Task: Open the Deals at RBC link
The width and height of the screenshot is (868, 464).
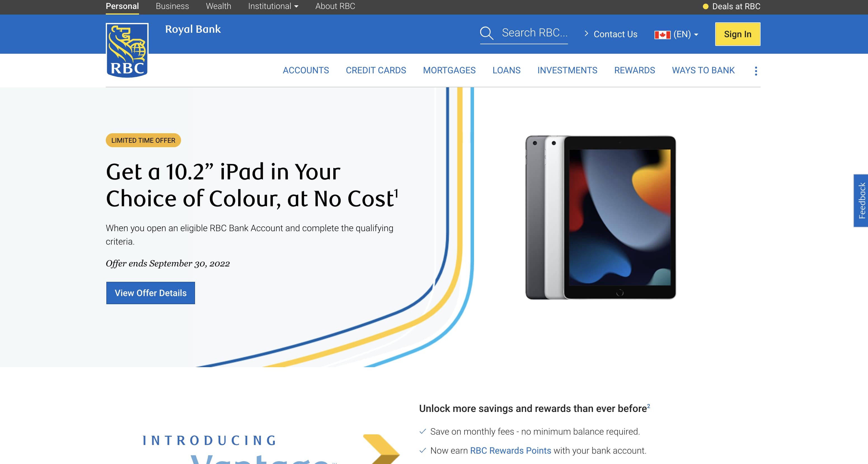Action: coord(736,6)
